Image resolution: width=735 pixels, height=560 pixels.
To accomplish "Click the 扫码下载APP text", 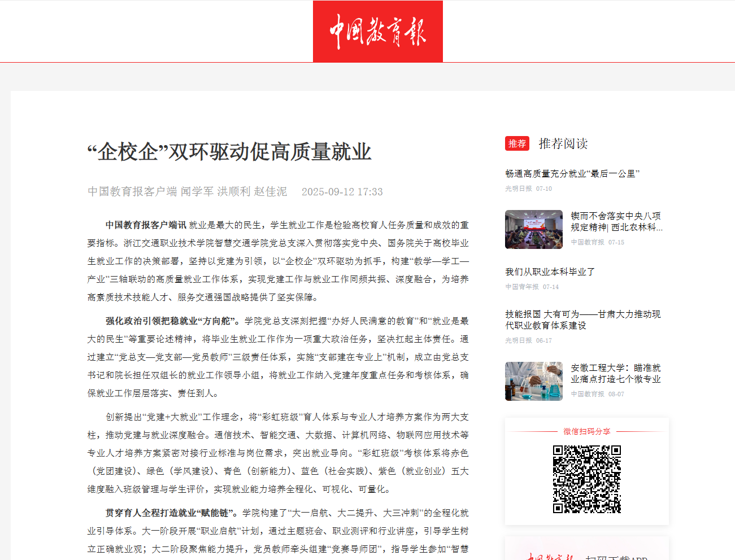I will [616, 557].
